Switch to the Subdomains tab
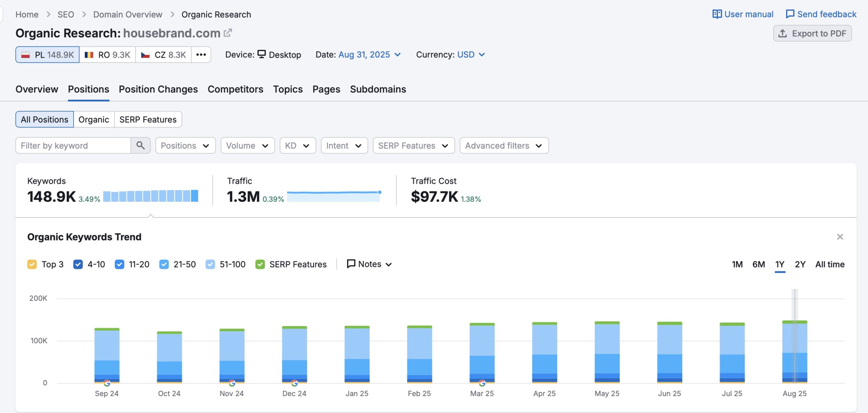868x413 pixels. pyautogui.click(x=378, y=89)
